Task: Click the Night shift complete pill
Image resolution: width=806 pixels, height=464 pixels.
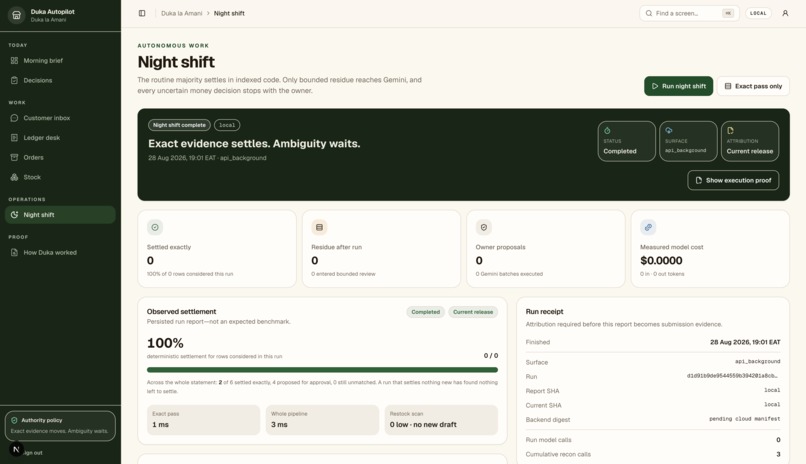Action: tap(179, 125)
